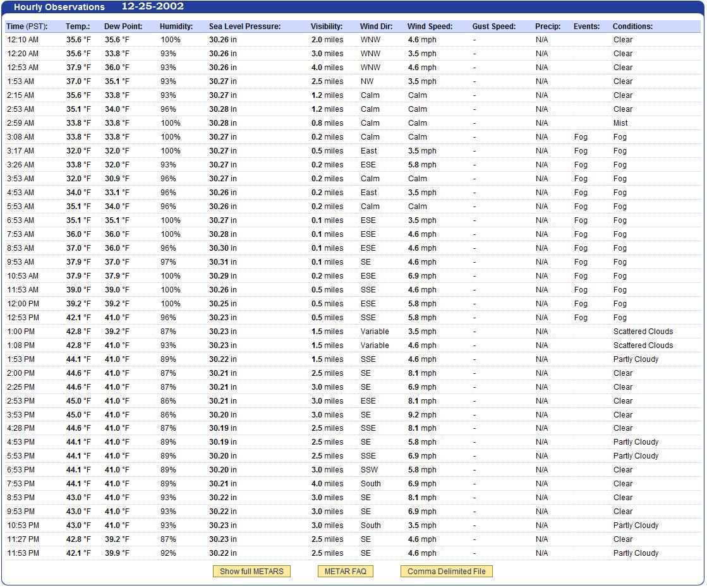
Task: Click the Events column header
Action: point(586,26)
